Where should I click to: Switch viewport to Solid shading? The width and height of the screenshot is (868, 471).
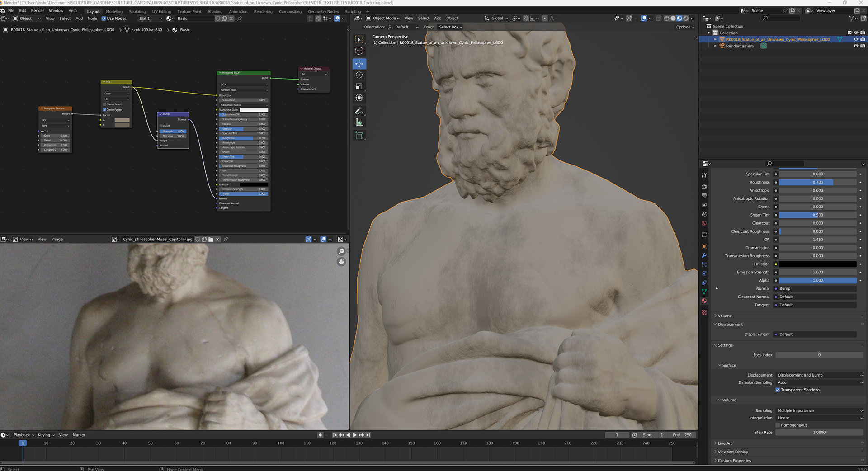click(x=673, y=19)
